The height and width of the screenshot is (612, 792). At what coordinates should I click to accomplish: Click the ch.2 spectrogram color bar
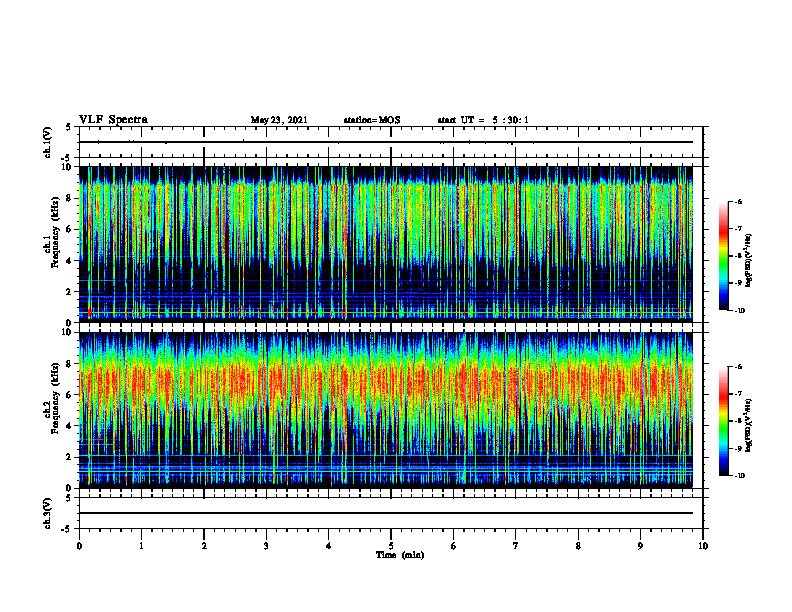(724, 421)
